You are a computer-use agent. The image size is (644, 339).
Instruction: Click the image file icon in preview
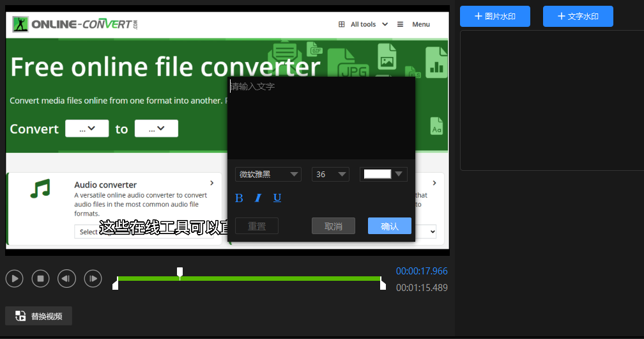(387, 57)
